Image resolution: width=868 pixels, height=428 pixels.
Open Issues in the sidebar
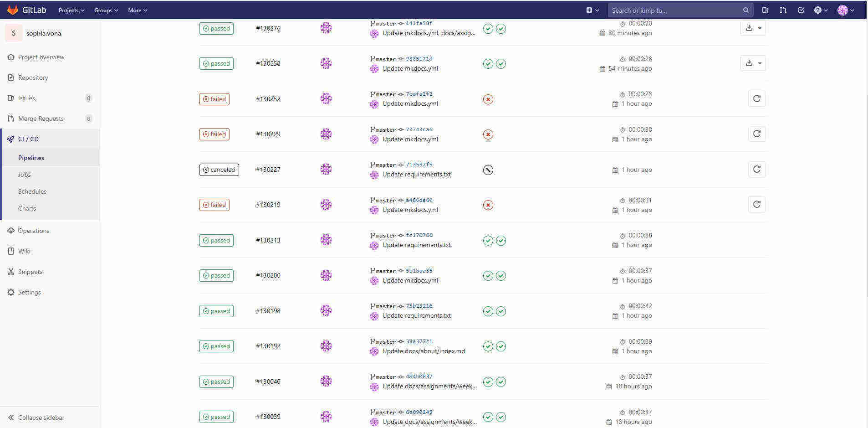pyautogui.click(x=26, y=98)
